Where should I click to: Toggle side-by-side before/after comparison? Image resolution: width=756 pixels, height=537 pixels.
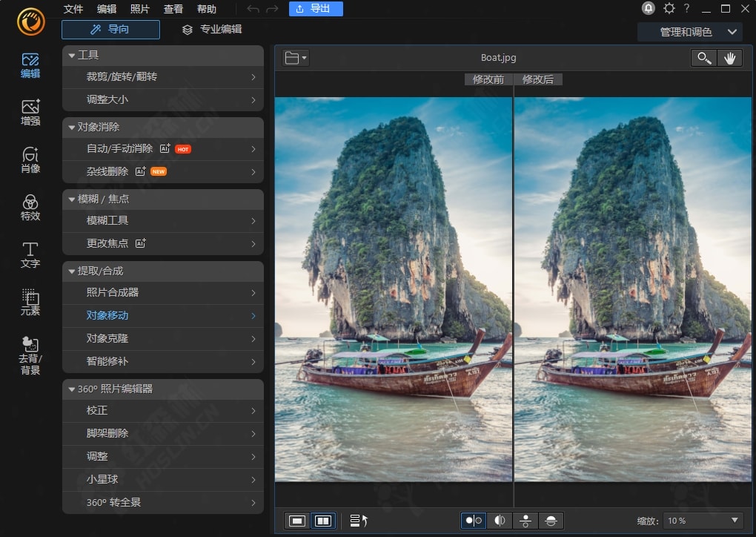[x=473, y=521]
